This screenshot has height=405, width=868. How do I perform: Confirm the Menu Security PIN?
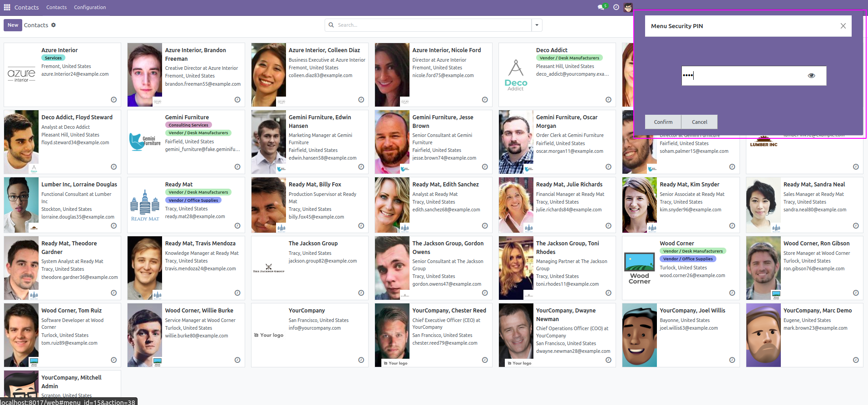(663, 122)
